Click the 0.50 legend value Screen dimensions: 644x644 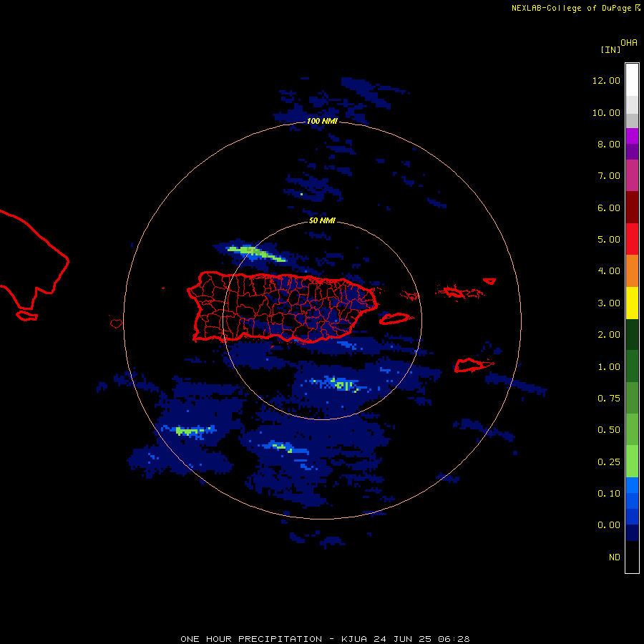click(609, 430)
